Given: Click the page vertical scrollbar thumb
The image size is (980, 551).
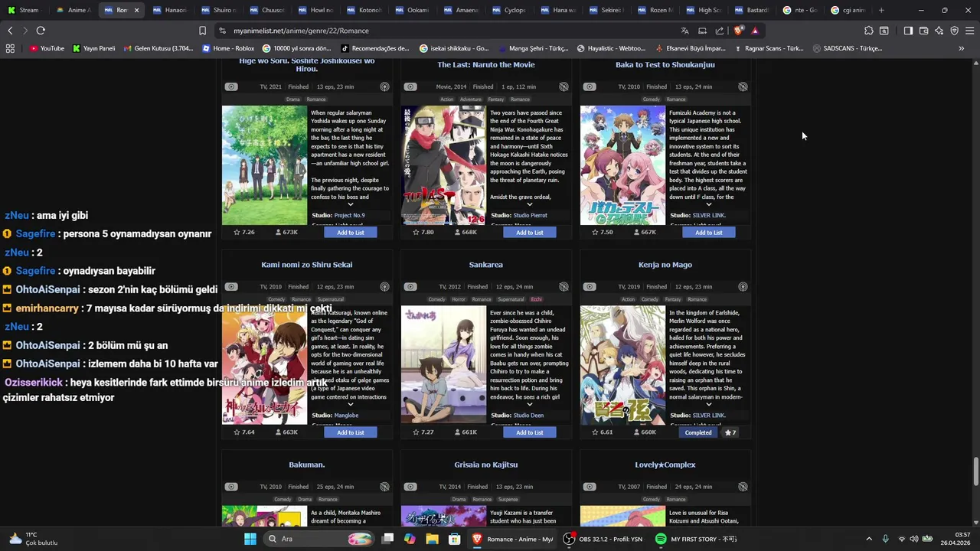Looking at the screenshot, I should click(975, 471).
